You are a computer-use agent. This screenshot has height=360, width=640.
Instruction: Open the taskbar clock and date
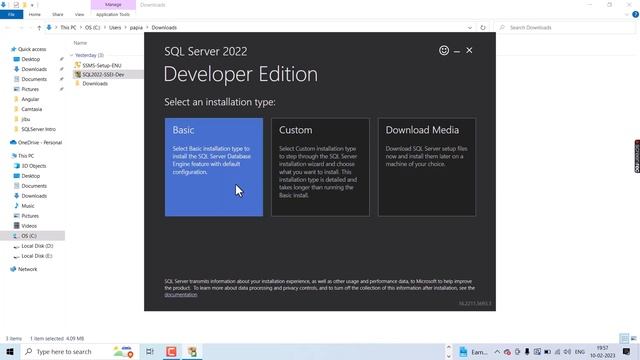tap(602, 352)
